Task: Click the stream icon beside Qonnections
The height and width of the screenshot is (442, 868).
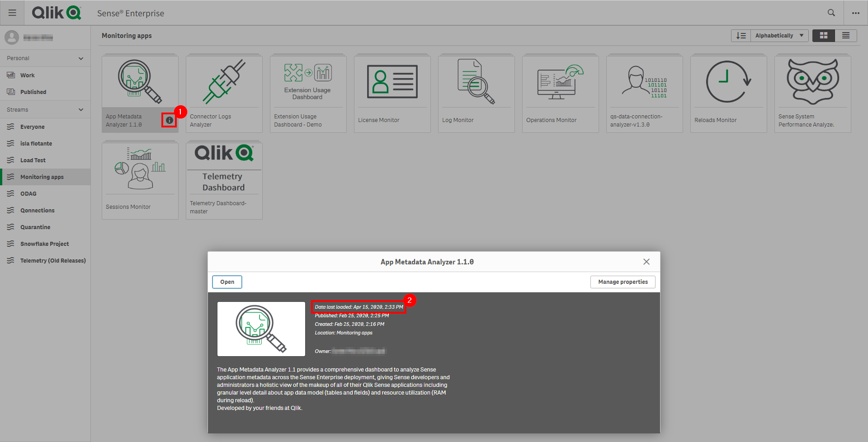Action: 11,210
